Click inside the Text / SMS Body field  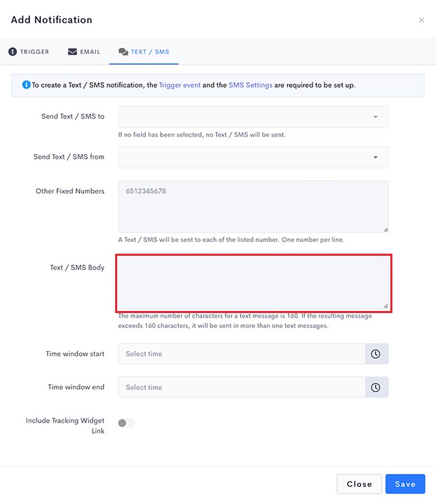tap(253, 282)
